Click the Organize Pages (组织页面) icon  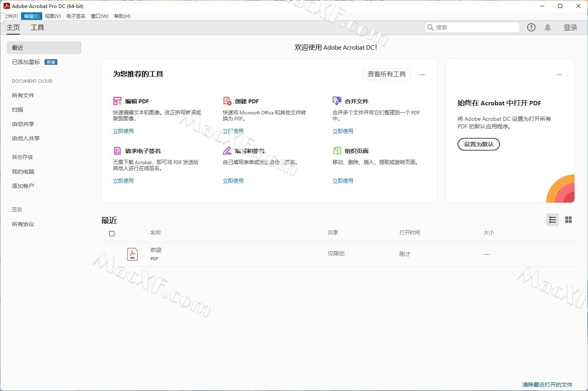[x=337, y=151]
